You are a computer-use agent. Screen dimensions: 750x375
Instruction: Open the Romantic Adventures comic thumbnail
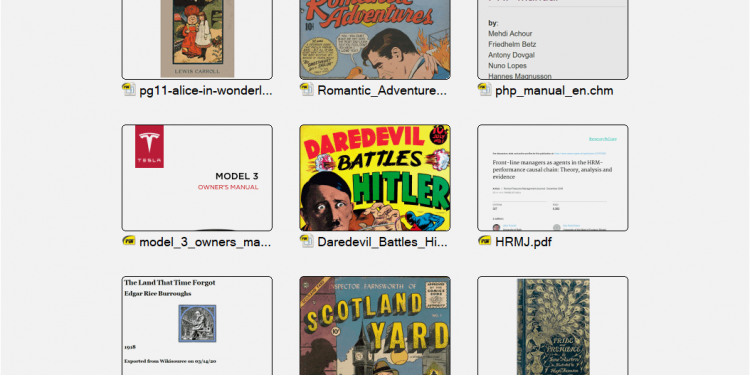point(375,39)
